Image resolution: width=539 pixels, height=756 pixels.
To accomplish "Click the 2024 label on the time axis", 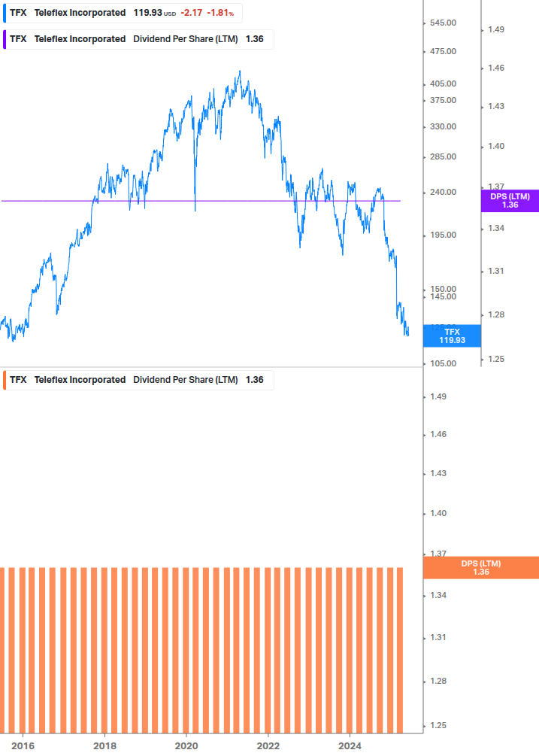I will 350,746.
